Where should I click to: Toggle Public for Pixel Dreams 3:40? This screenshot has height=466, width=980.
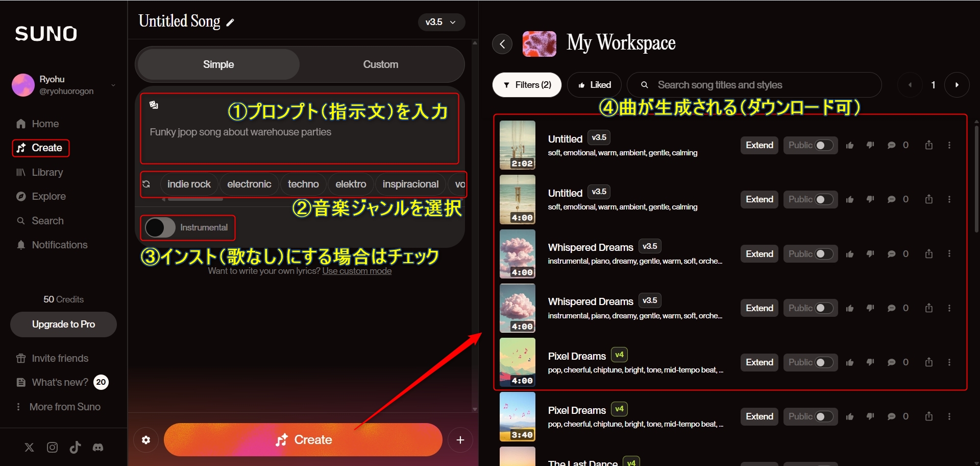(824, 416)
